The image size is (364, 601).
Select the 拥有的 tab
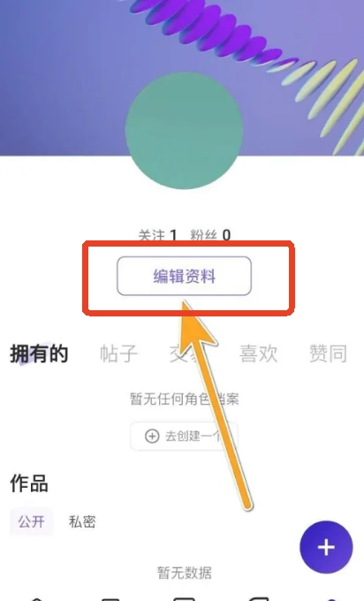[x=39, y=354]
